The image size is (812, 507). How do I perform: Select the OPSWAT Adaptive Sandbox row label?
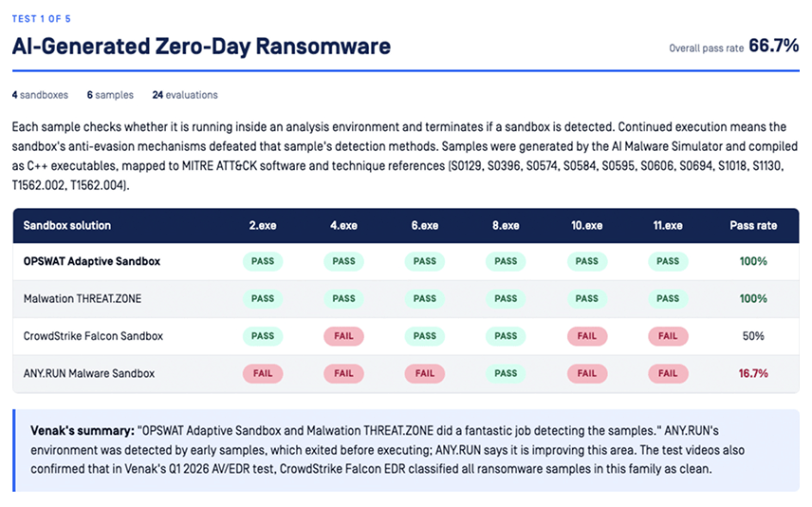coord(92,261)
